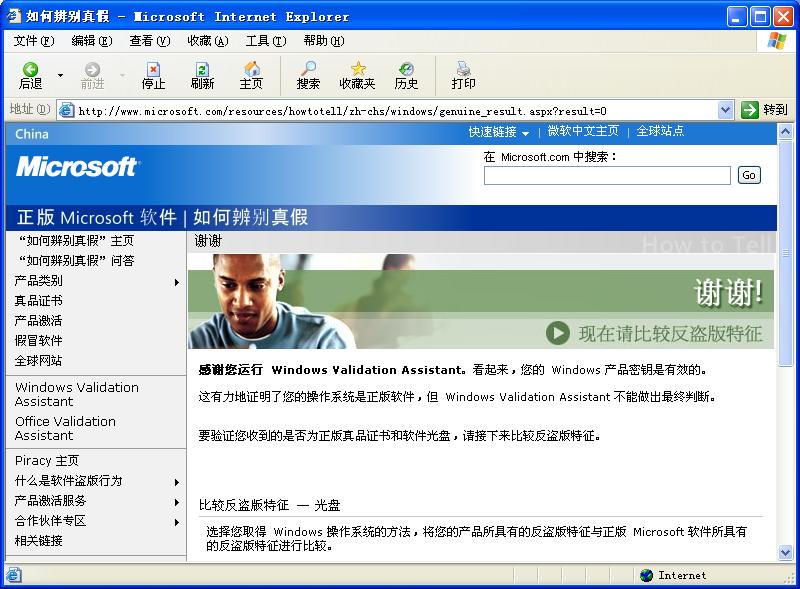This screenshot has height=589, width=800.
Task: Open the Back button history dropdown arrow
Action: pyautogui.click(x=60, y=75)
